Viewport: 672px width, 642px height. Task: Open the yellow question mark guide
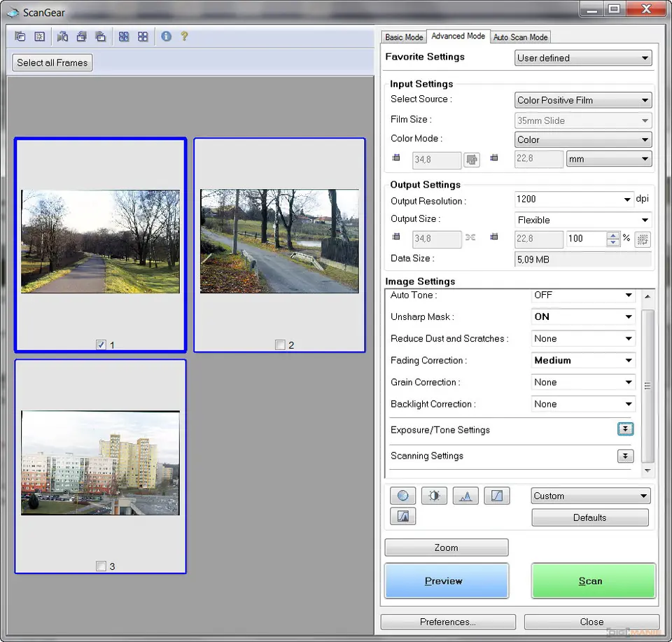[x=185, y=36]
